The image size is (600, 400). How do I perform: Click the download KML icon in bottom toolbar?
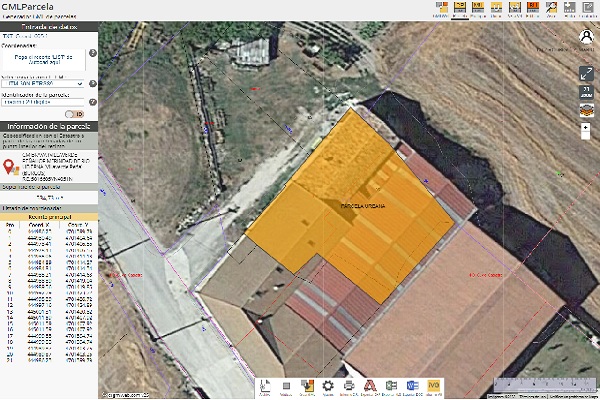click(307, 386)
